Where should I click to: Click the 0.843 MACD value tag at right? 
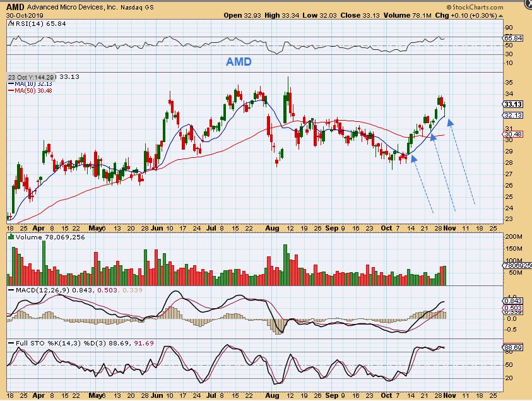[x=513, y=301]
